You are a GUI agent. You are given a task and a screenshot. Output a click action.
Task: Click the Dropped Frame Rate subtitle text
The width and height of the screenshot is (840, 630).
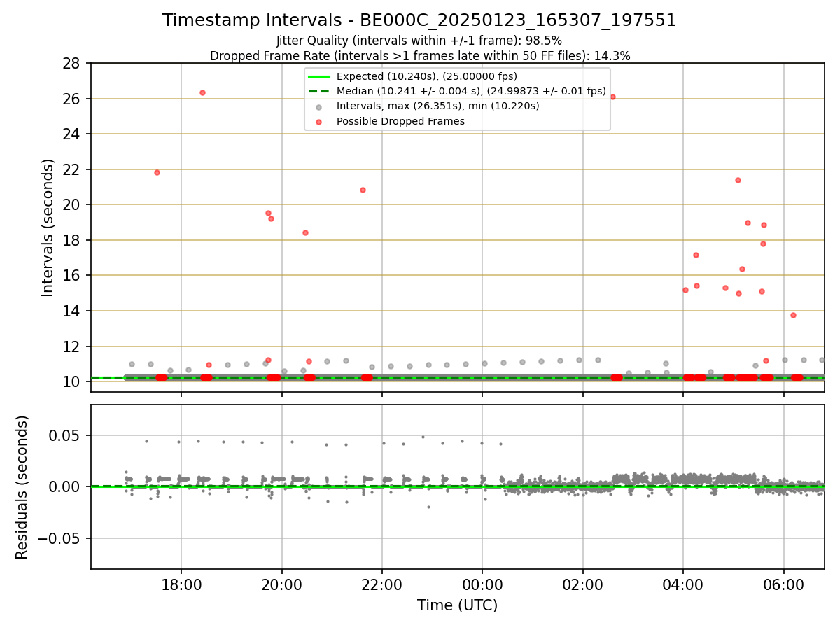tap(420, 56)
